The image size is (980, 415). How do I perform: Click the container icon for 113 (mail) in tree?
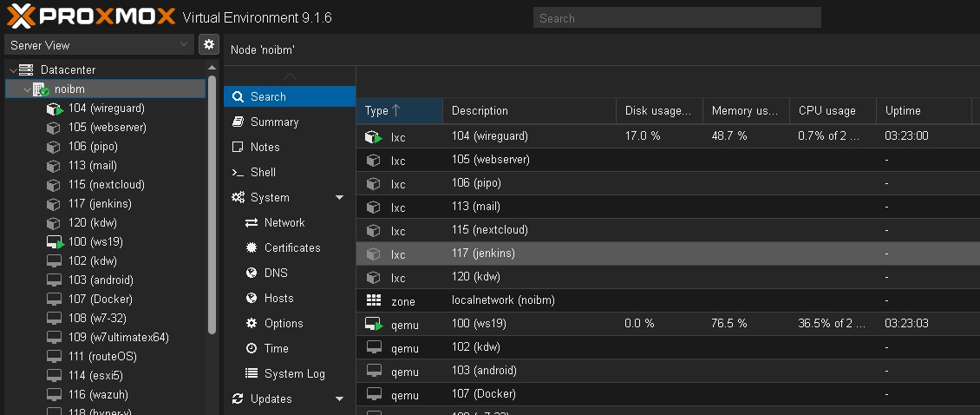click(54, 166)
